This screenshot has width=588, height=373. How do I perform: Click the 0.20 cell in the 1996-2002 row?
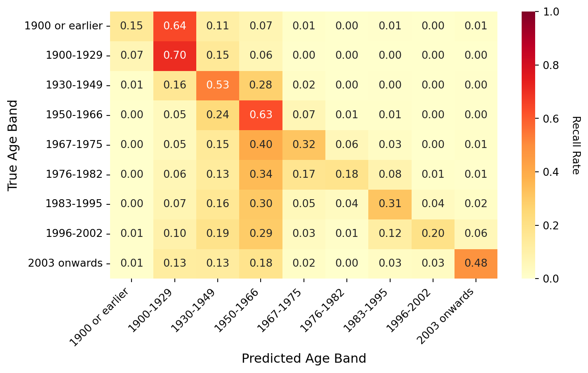tap(433, 233)
